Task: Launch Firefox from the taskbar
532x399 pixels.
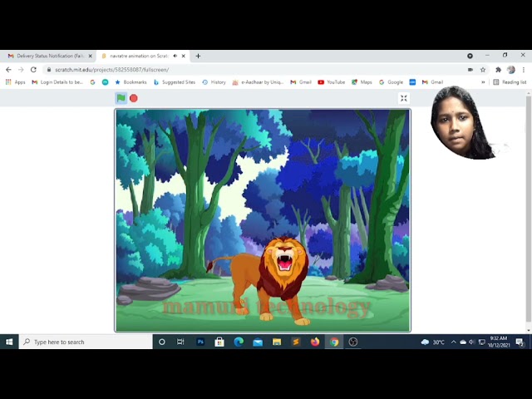Action: [x=315, y=342]
